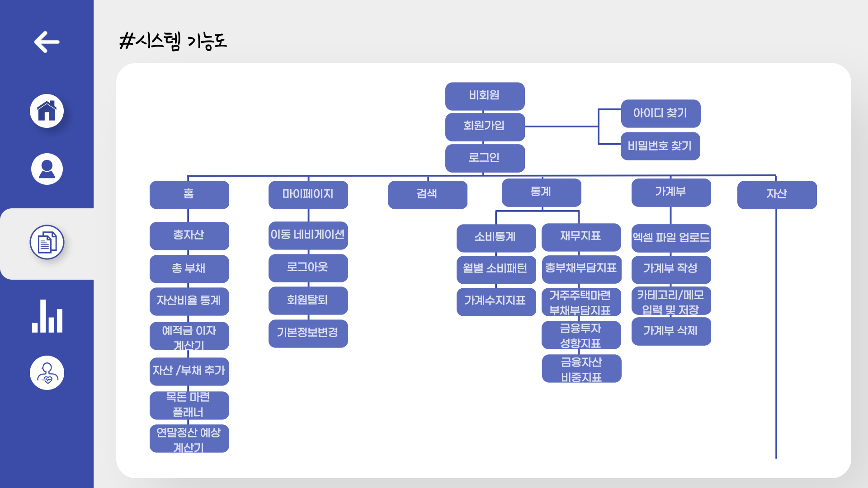This screenshot has width=868, height=488.
Task: Open the 금융자산 비중지표 node
Action: point(581,368)
